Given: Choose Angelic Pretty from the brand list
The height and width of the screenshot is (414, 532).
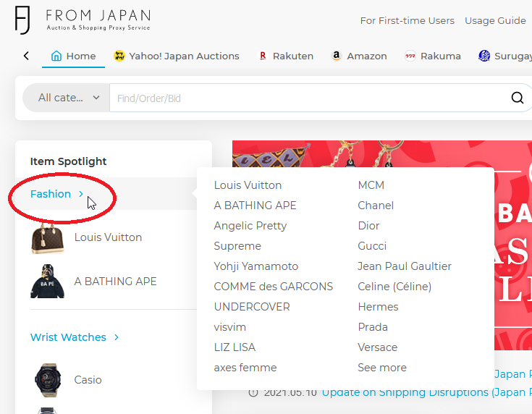Looking at the screenshot, I should tap(250, 226).
